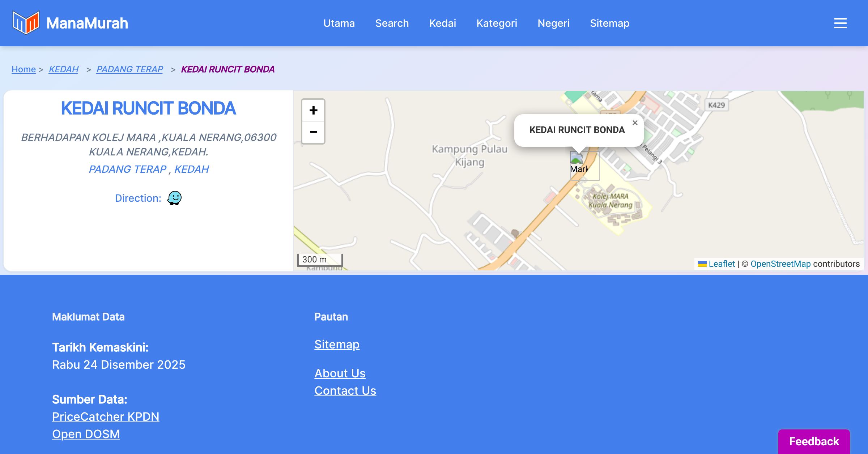
Task: Open the Negeri navigation item
Action: pyautogui.click(x=553, y=23)
